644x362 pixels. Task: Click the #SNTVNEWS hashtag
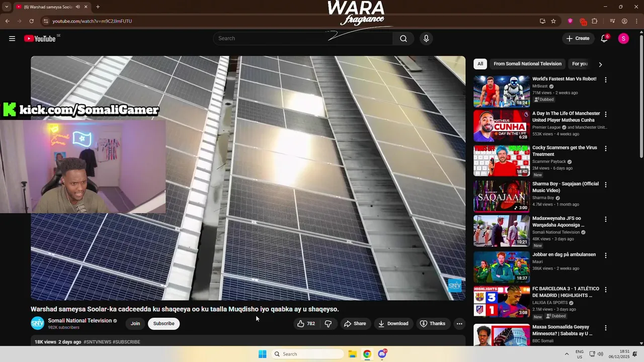pyautogui.click(x=98, y=342)
